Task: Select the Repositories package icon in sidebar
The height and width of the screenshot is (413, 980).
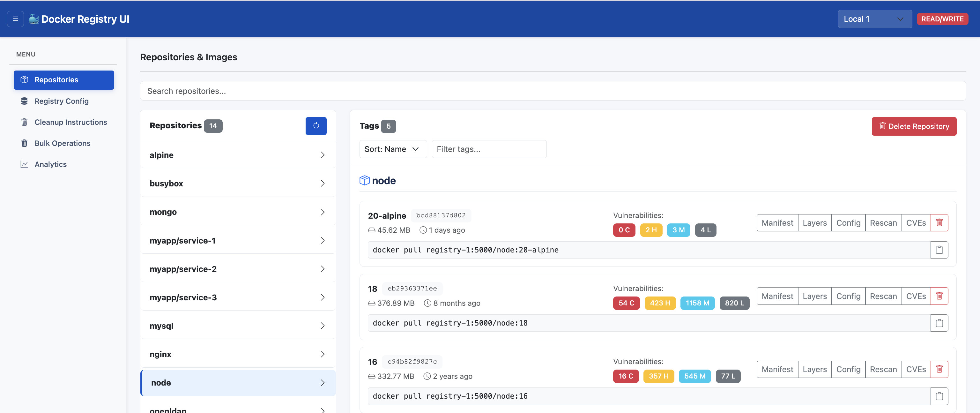Action: tap(24, 80)
